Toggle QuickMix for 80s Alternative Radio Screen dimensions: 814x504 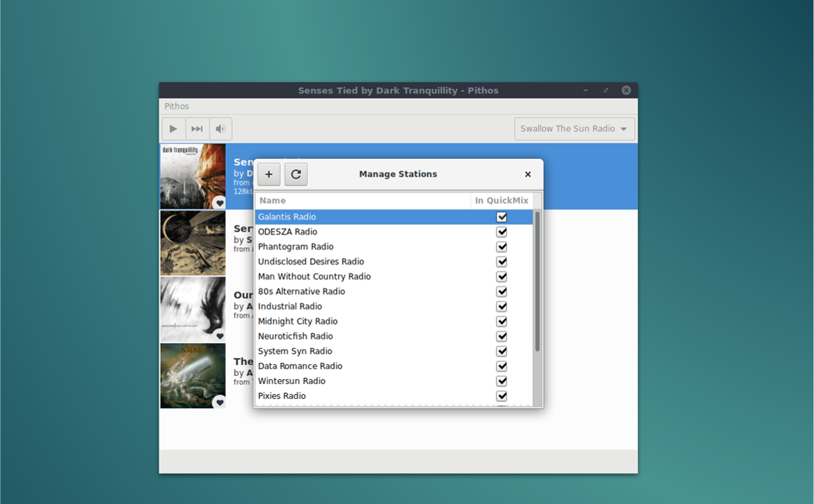tap(502, 292)
